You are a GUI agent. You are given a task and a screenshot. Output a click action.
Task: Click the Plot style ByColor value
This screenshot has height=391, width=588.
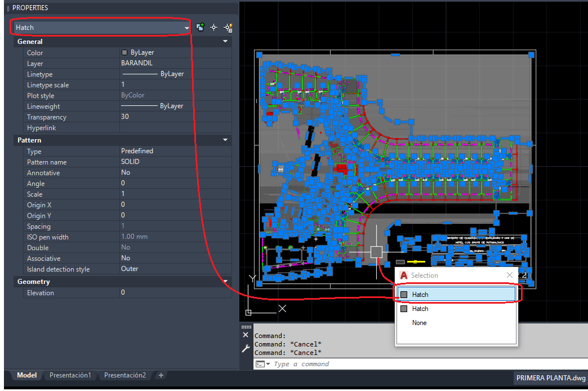176,95
